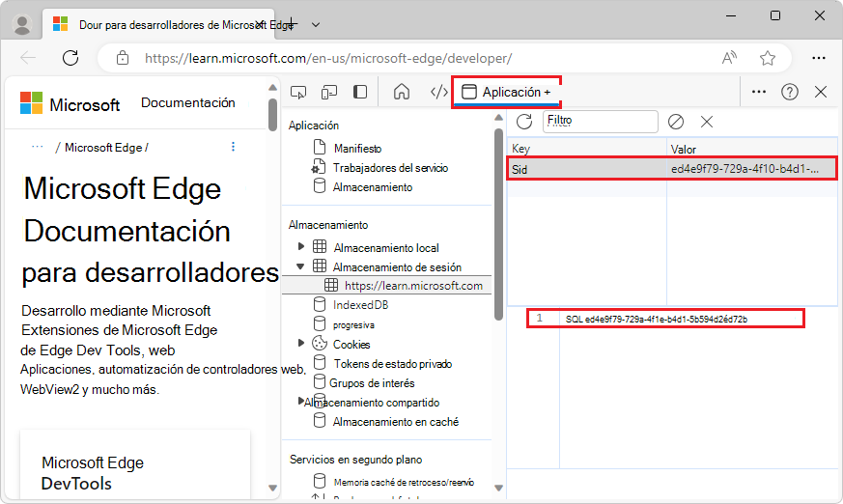Open Trabajadores del servicio item
The height and width of the screenshot is (504, 843).
pyautogui.click(x=390, y=168)
